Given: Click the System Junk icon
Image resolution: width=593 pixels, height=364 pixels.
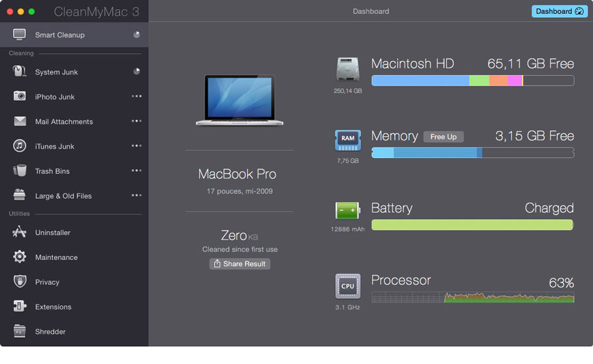Looking at the screenshot, I should [x=19, y=71].
